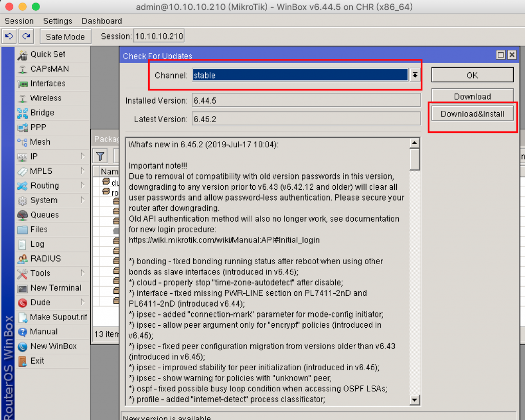Launch a New Terminal
This screenshot has width=525, height=420.
(x=53, y=288)
